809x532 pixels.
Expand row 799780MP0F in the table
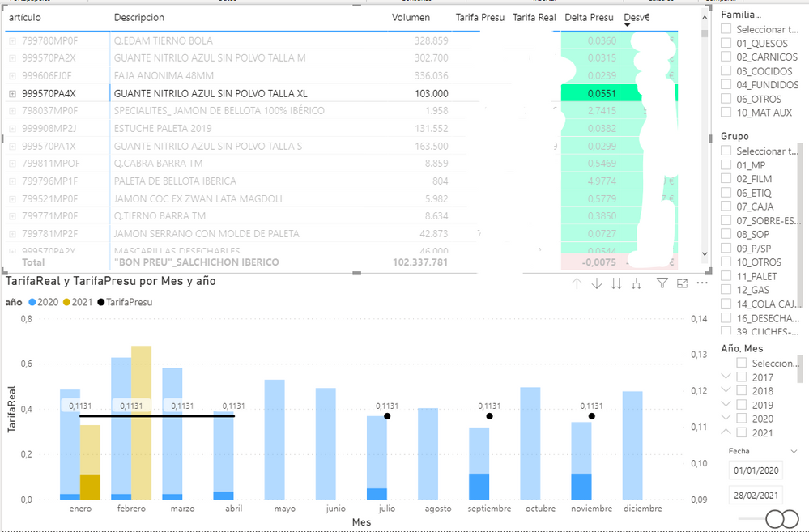12,40
